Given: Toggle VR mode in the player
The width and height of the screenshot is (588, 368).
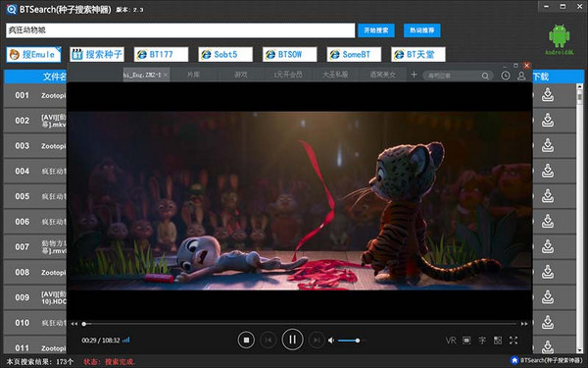Looking at the screenshot, I should point(451,341).
